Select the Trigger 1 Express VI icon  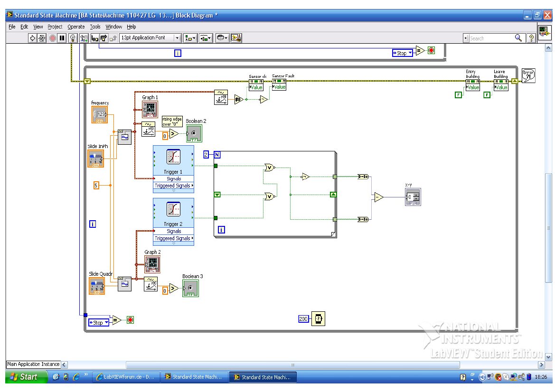pyautogui.click(x=173, y=157)
